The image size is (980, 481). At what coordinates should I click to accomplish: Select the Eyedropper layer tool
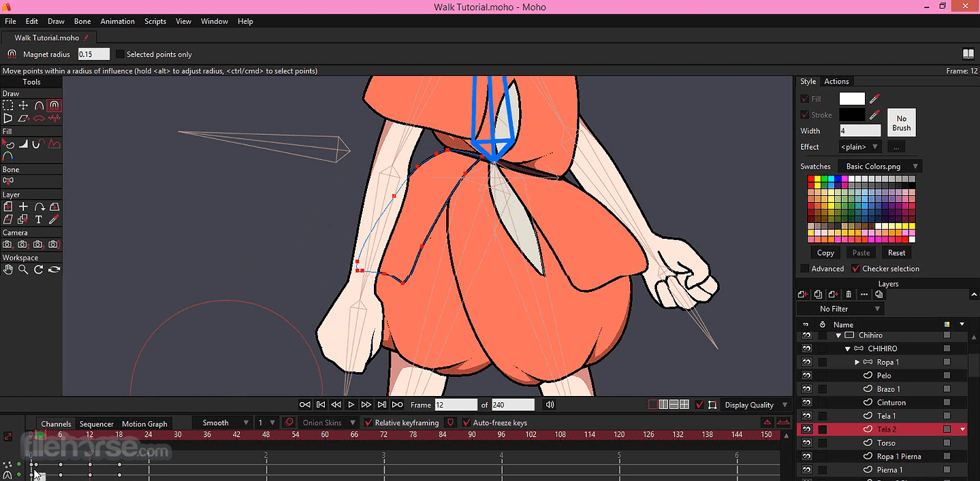[x=54, y=219]
